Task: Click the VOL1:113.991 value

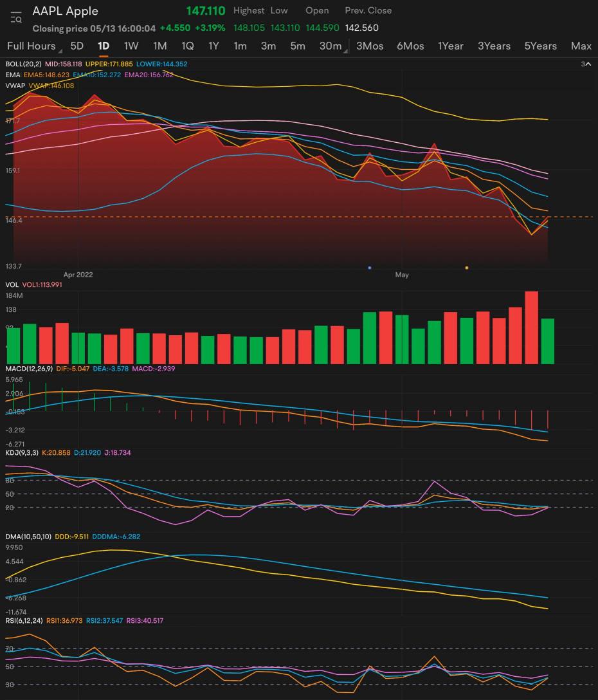Action: pos(42,284)
